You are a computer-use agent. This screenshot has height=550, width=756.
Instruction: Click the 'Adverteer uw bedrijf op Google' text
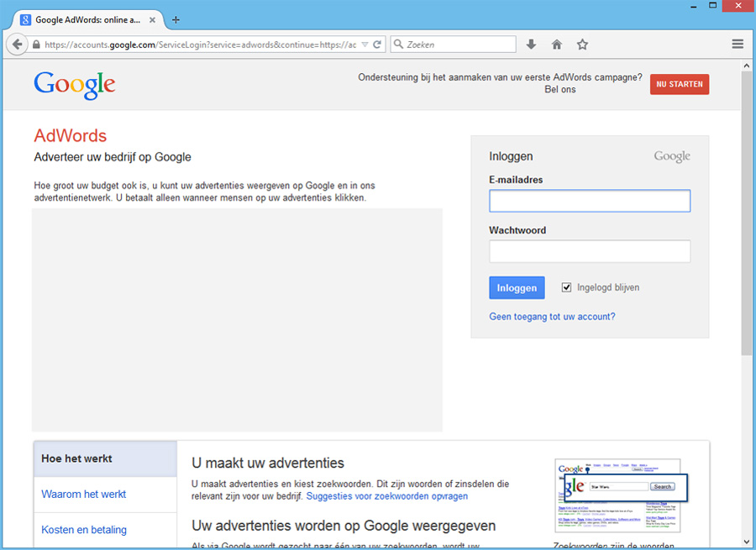(x=113, y=157)
